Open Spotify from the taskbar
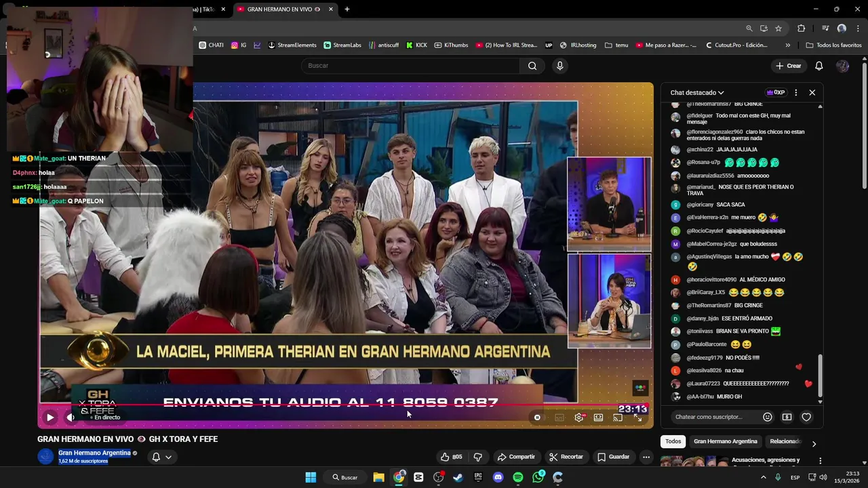 pos(518,477)
